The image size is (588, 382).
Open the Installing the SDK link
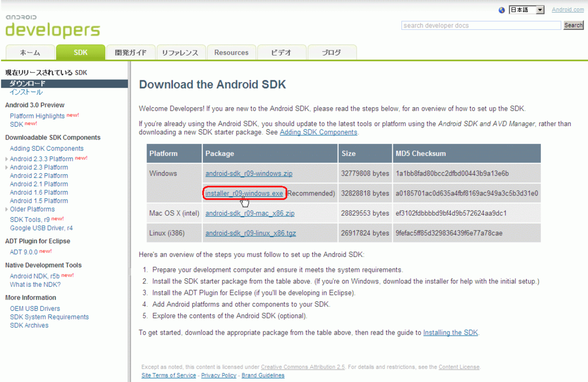[450, 333]
